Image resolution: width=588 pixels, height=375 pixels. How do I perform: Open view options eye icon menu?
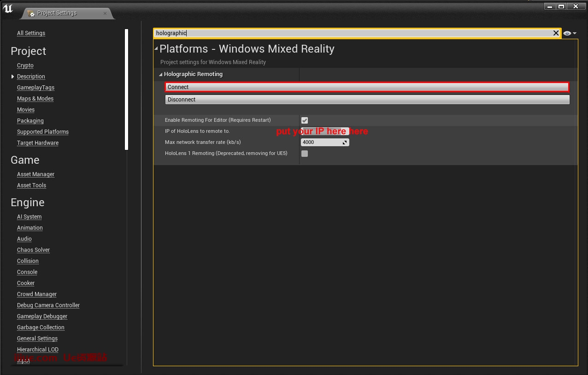[x=569, y=33]
